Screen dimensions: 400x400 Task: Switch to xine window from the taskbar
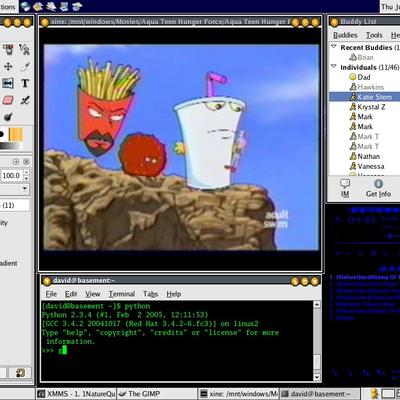[x=239, y=394]
